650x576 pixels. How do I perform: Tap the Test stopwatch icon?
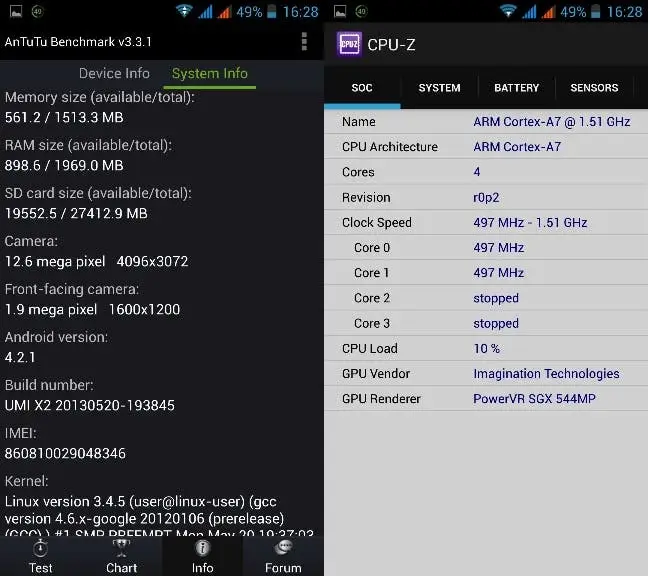pyautogui.click(x=40, y=549)
